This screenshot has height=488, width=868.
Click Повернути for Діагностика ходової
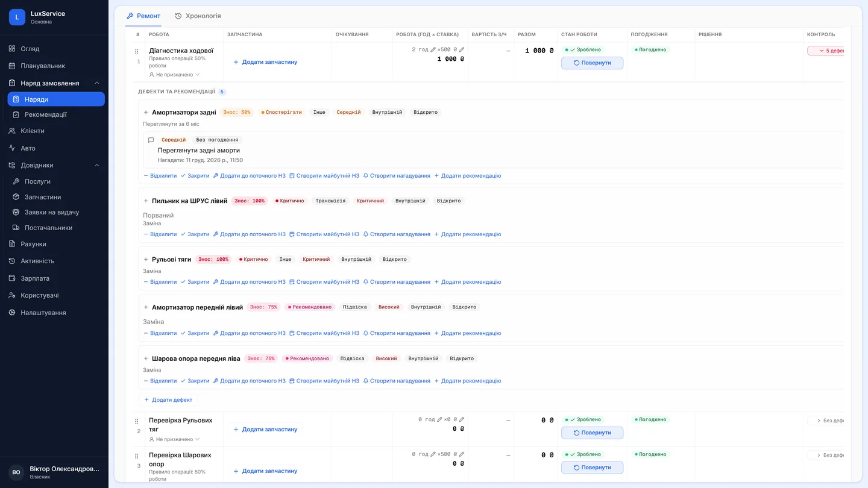pos(592,63)
